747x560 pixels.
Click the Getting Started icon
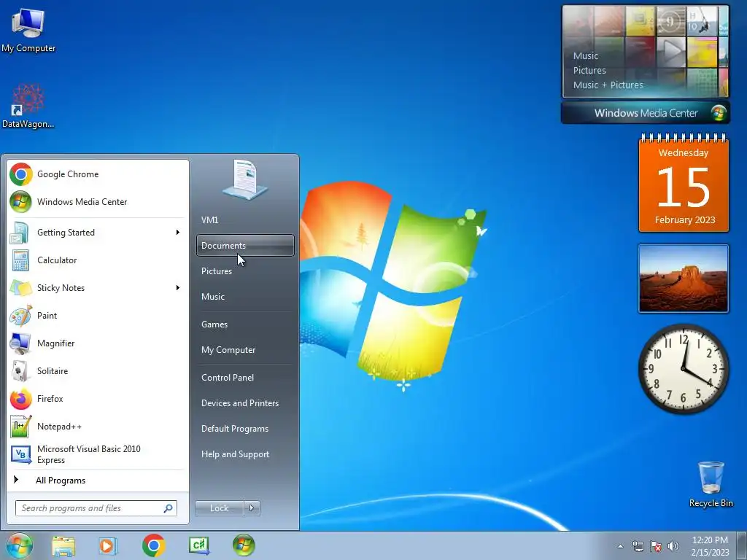coord(20,233)
